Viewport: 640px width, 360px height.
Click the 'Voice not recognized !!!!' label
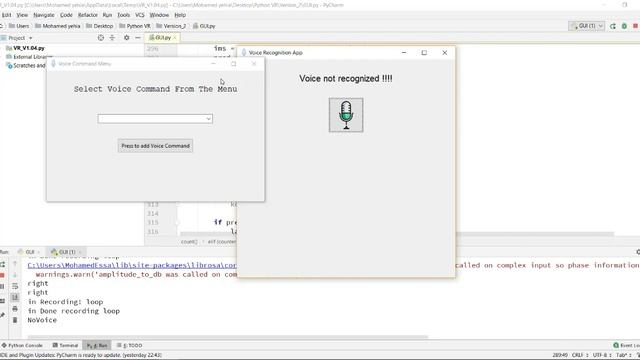click(x=346, y=78)
